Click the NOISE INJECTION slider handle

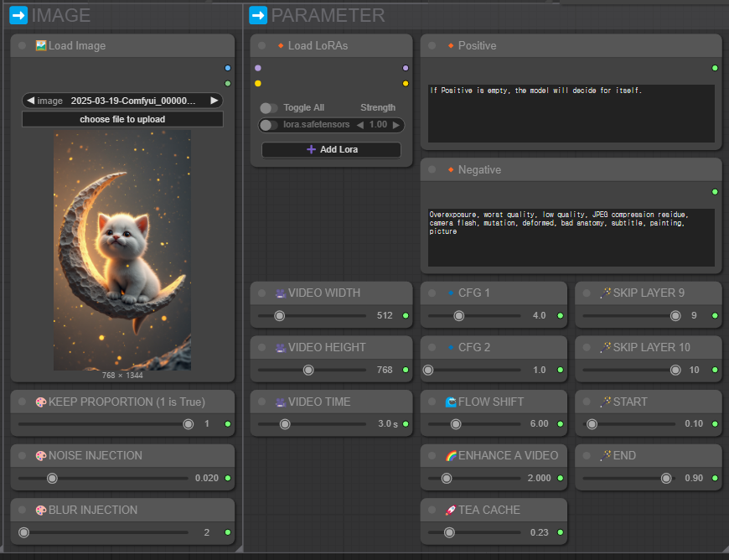point(52,478)
